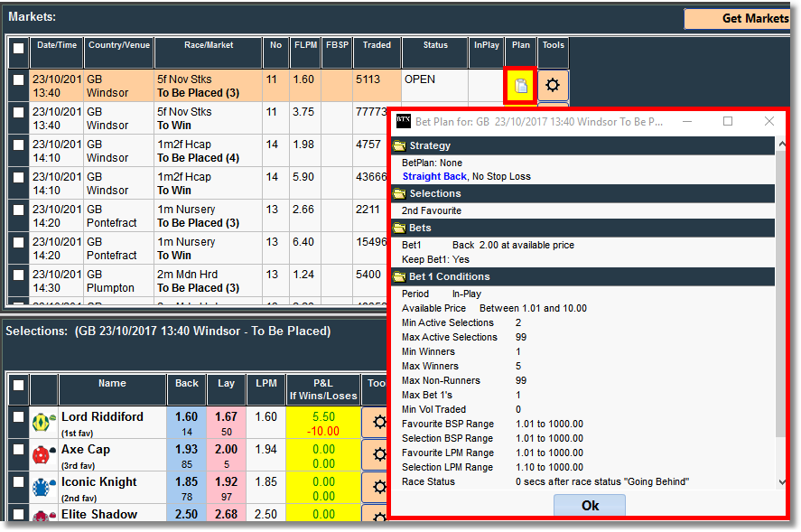
Task: Tick the checkbox for Lord Riddiford
Action: pyautogui.click(x=18, y=416)
